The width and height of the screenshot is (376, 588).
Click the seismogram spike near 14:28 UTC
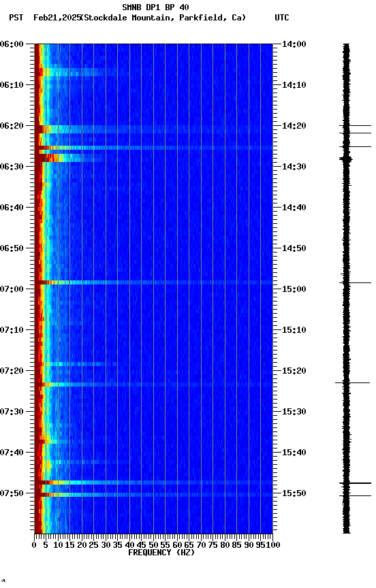(x=346, y=159)
